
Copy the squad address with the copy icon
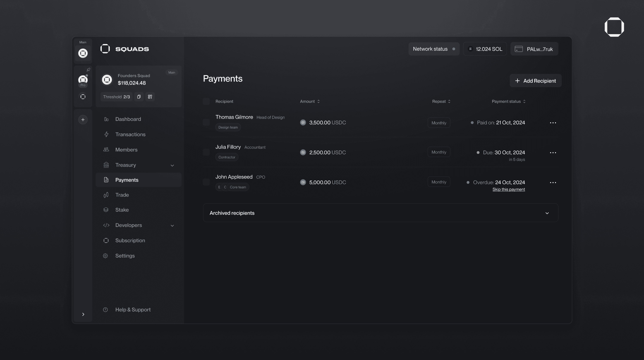point(139,97)
